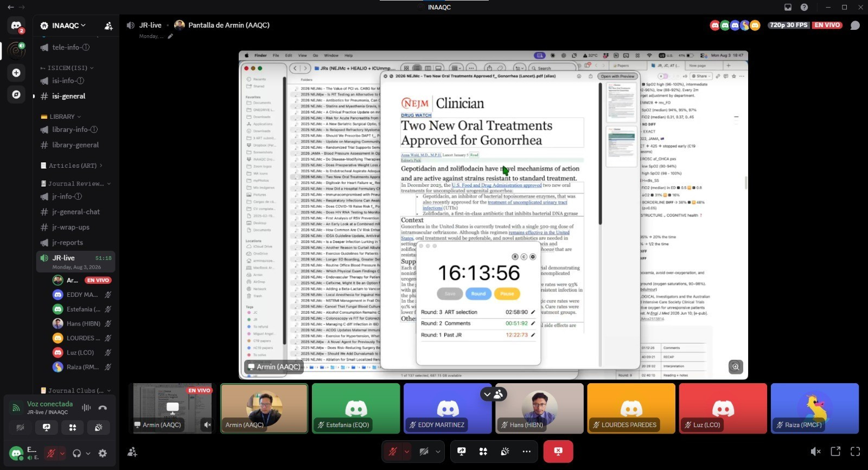Show the voice channel chat bubble

[x=855, y=25]
